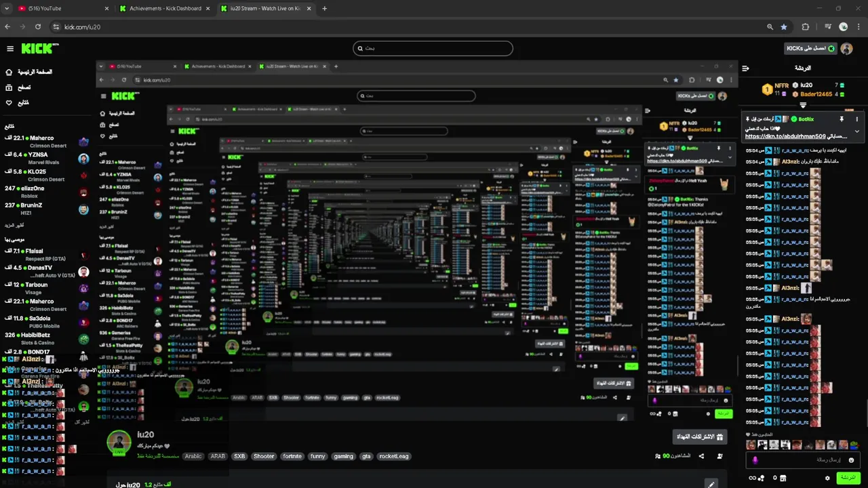Viewport: 868px width, 488px height.
Task: Open the Home page sidebar icon
Action: [x=9, y=72]
